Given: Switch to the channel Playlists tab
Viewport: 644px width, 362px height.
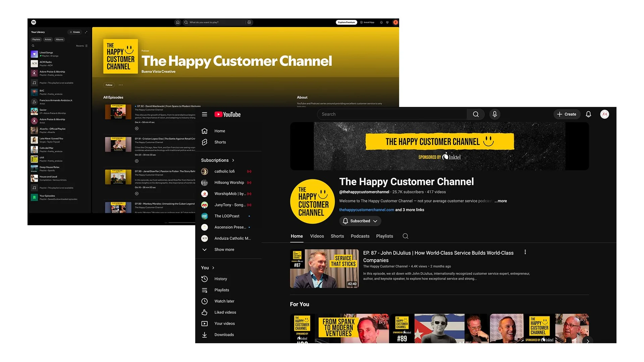Looking at the screenshot, I should 384,236.
